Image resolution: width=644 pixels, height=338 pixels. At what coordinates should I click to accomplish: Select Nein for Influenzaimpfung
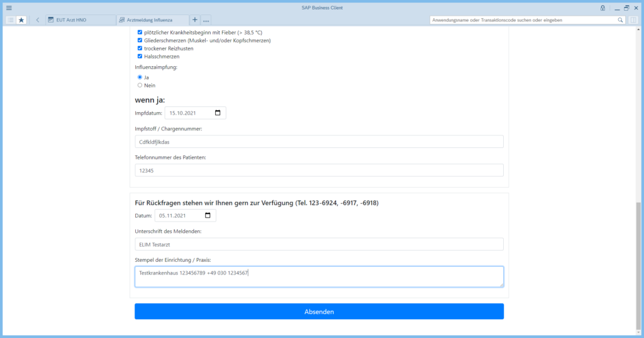[140, 85]
